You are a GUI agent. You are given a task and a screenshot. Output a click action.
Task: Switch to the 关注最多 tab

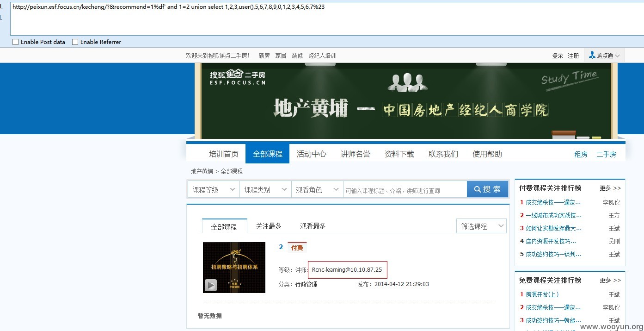(x=269, y=226)
